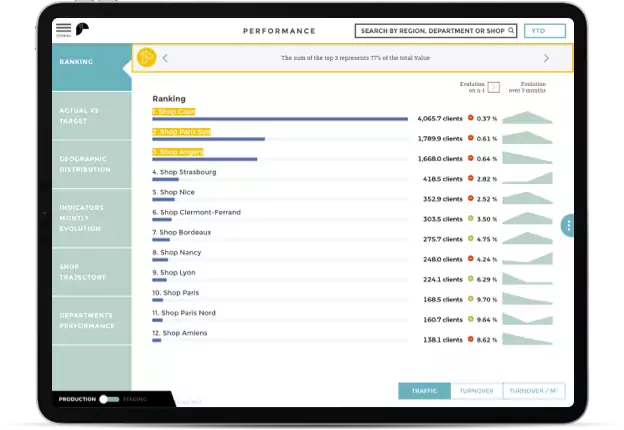The width and height of the screenshot is (624, 430).
Task: Click green status dot for Shop Paris Nord
Action: tap(470, 319)
